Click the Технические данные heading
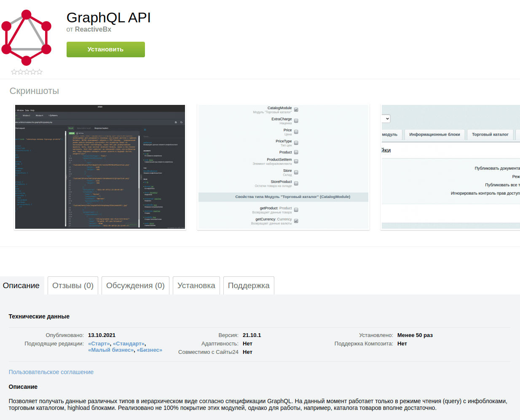The image size is (520, 420). 39,316
